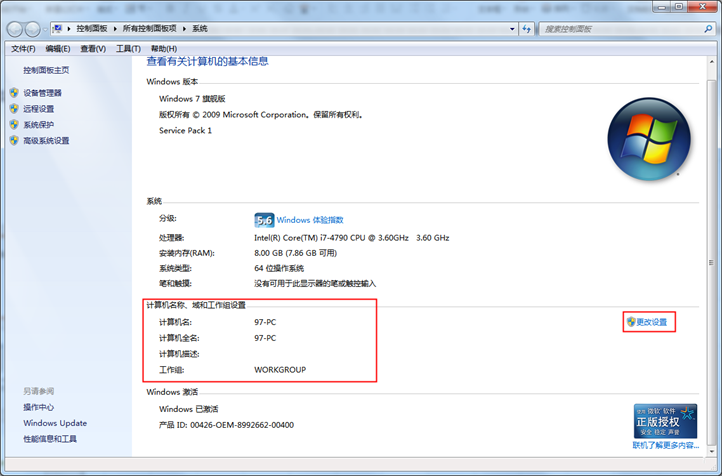This screenshot has height=476, width=722.
Task: Click the vertical scrollbar down arrow
Action: tap(712, 451)
